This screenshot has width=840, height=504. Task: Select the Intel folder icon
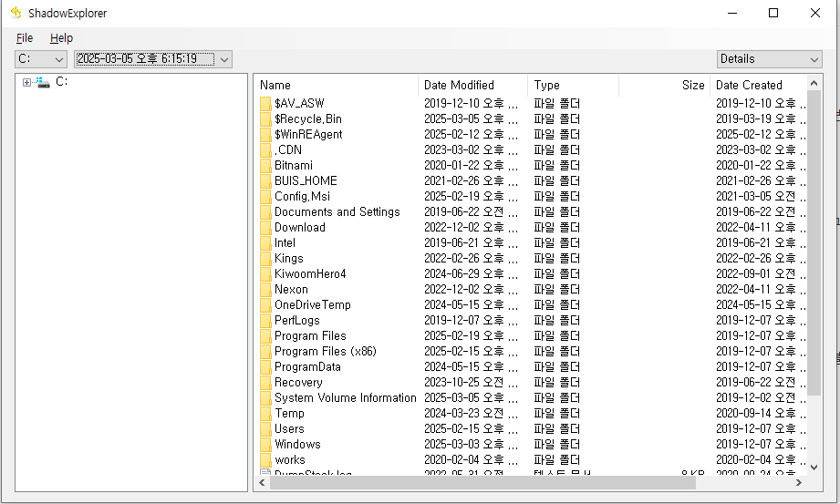click(265, 243)
